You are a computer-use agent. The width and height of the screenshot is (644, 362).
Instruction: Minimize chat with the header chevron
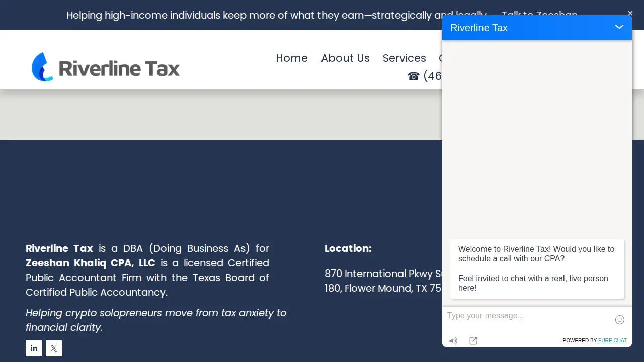[x=619, y=27]
